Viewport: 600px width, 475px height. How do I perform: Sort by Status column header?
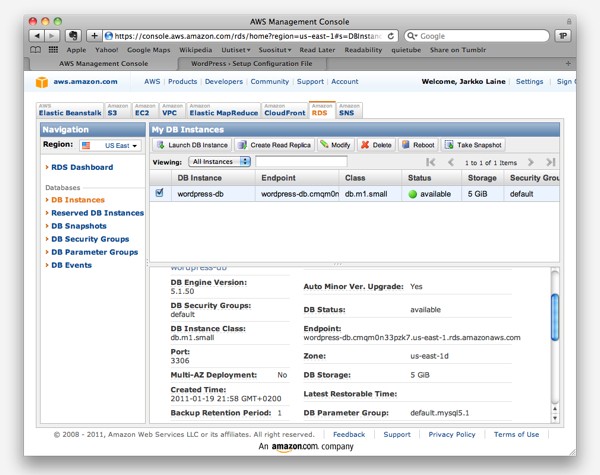tap(431, 178)
